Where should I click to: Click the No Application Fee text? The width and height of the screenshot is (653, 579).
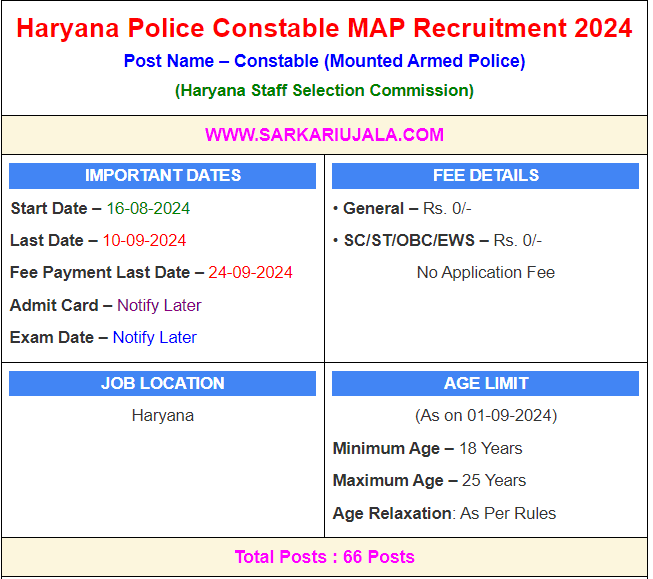tap(485, 272)
